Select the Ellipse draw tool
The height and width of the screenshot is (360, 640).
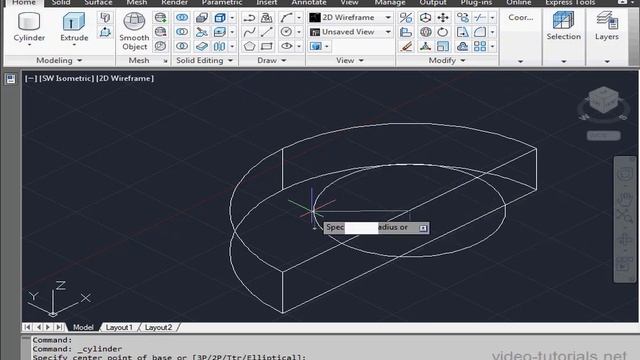coord(286,46)
